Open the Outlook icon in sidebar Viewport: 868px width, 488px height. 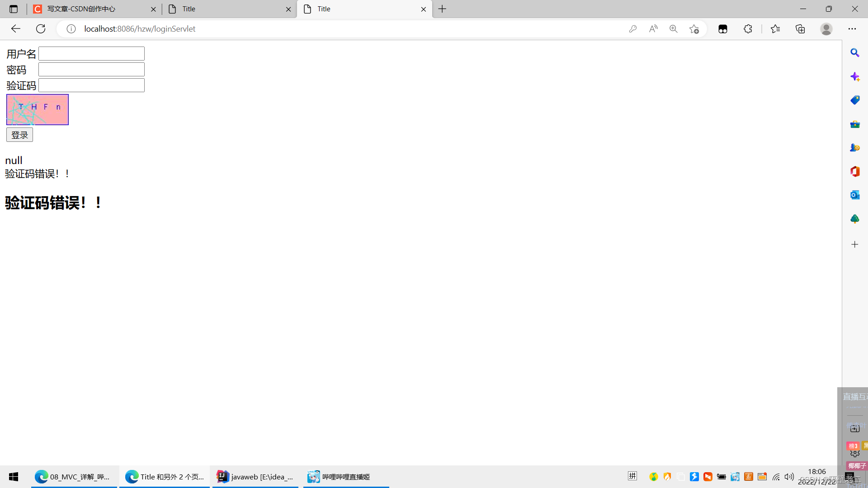854,195
